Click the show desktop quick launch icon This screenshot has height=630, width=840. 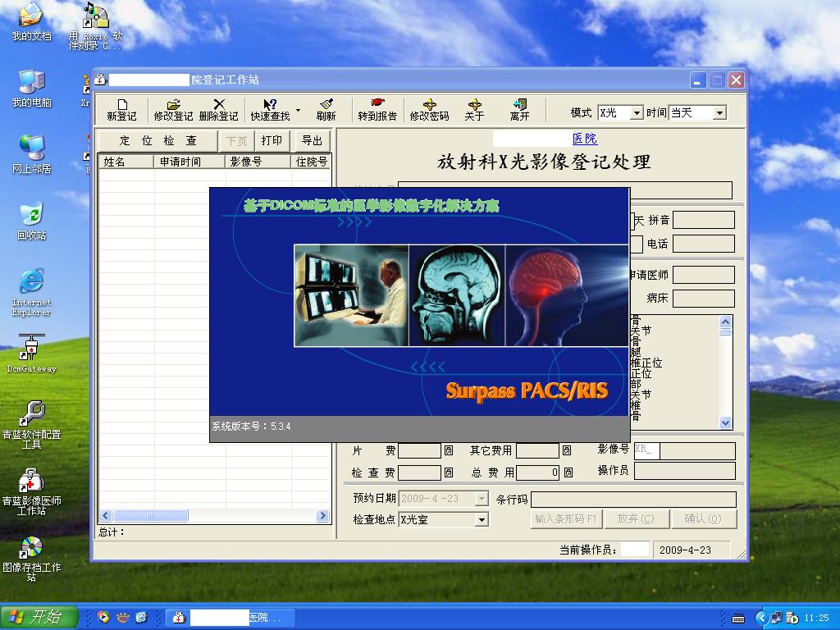pos(141,618)
